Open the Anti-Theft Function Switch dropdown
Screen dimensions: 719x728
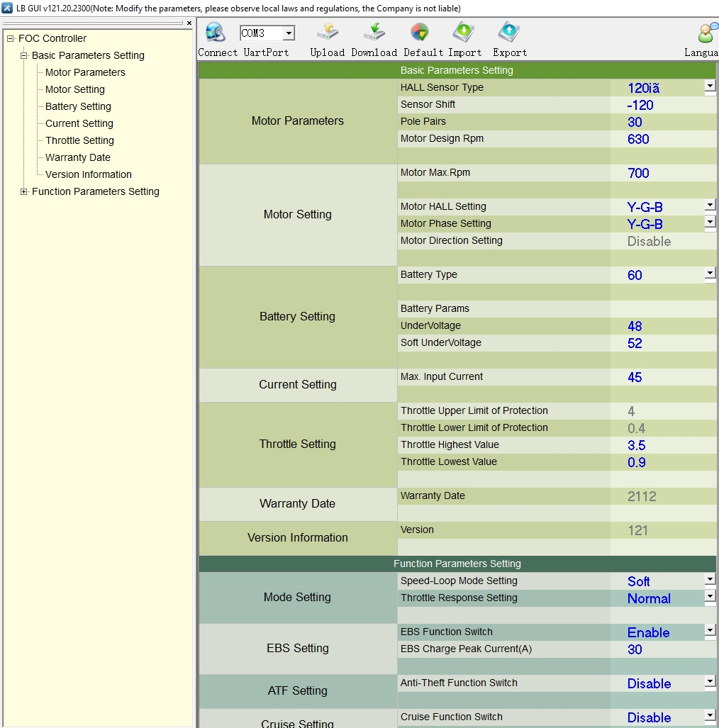pyautogui.click(x=710, y=682)
